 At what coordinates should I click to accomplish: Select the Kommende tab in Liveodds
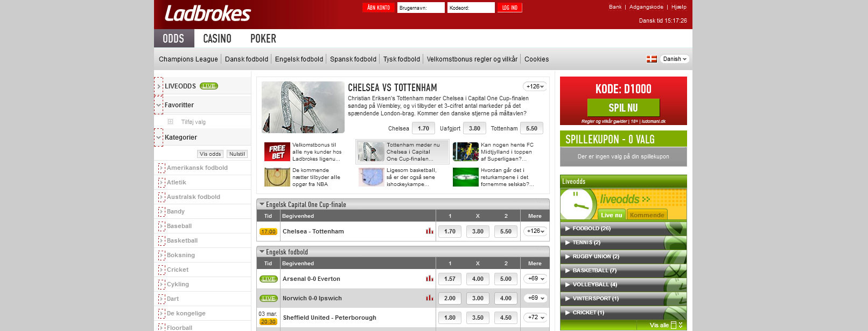click(647, 215)
